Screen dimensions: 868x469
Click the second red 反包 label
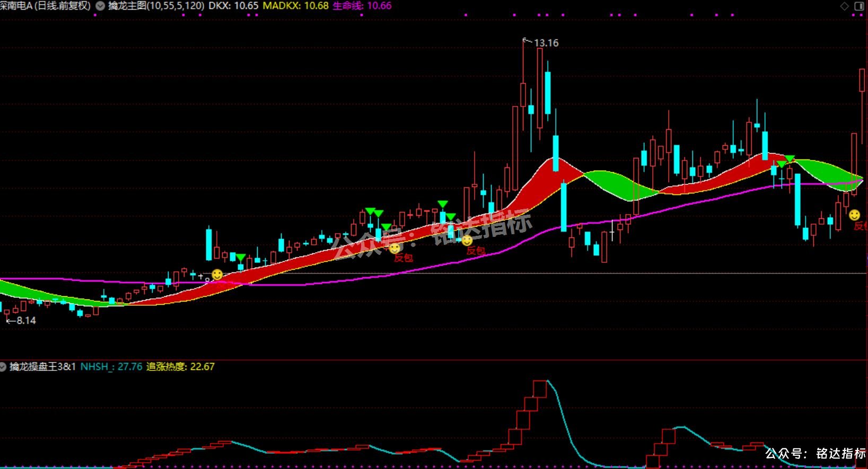[x=476, y=251]
